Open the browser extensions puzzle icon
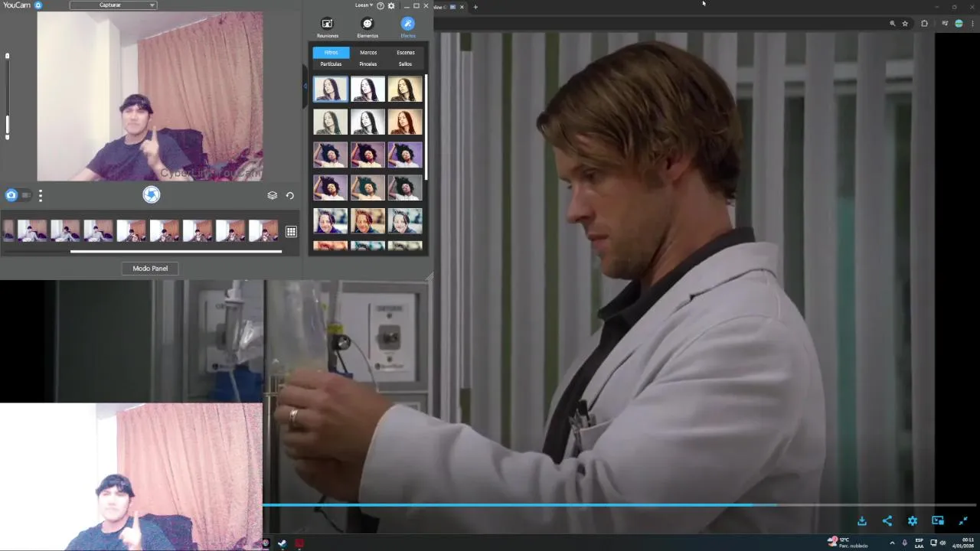 (924, 24)
